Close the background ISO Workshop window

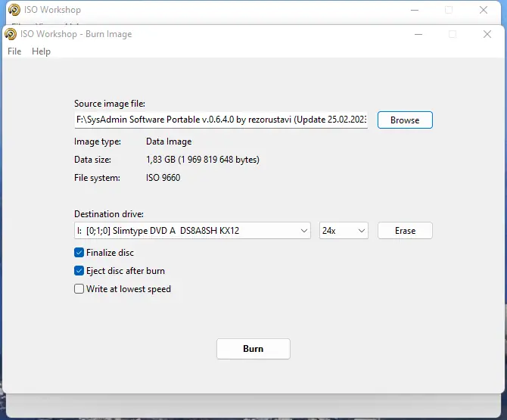(x=484, y=10)
